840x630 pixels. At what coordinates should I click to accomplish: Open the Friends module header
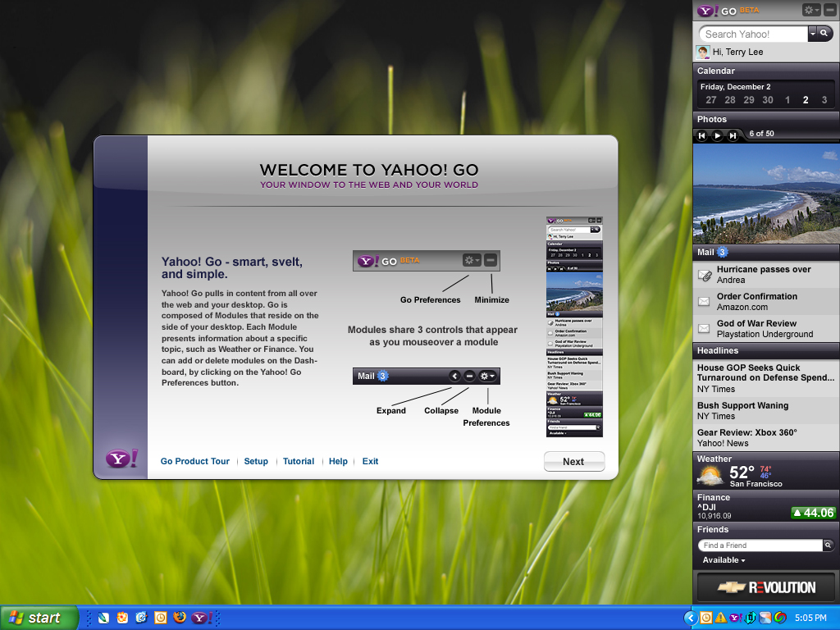click(x=766, y=529)
